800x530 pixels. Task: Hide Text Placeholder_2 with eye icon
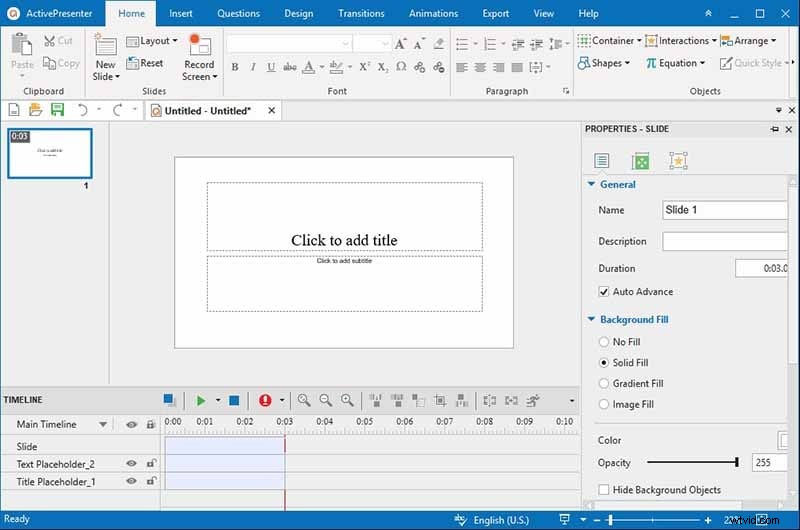pos(131,463)
